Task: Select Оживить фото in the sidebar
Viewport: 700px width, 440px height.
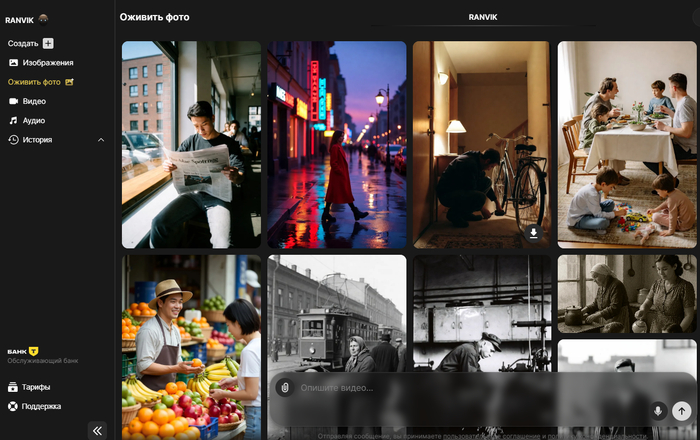Action: [40, 82]
